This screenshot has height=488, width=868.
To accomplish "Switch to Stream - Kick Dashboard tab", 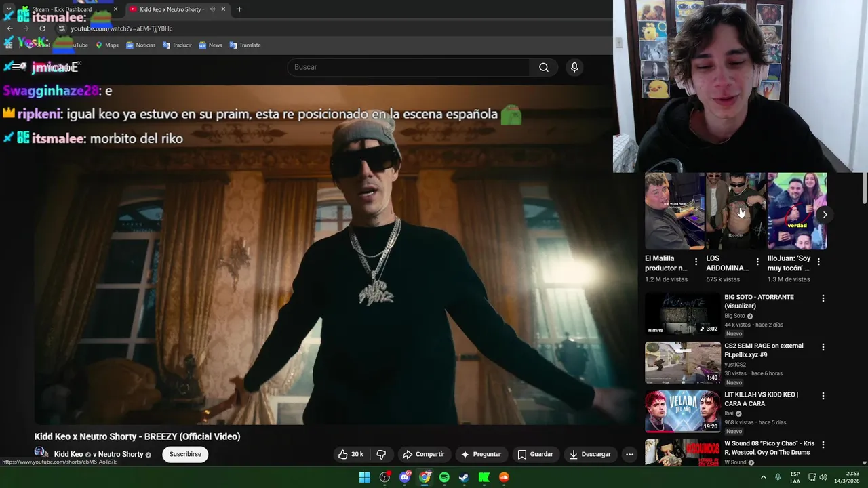I will (x=68, y=9).
